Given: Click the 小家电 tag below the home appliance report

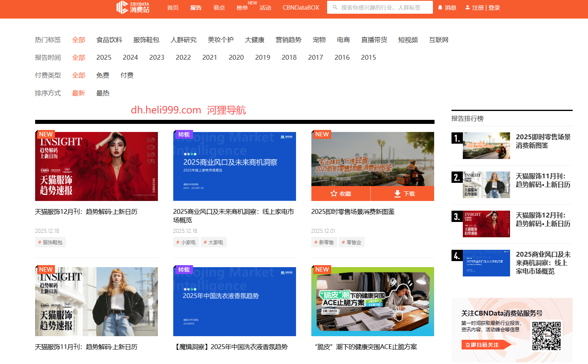Looking at the screenshot, I should 186,242.
